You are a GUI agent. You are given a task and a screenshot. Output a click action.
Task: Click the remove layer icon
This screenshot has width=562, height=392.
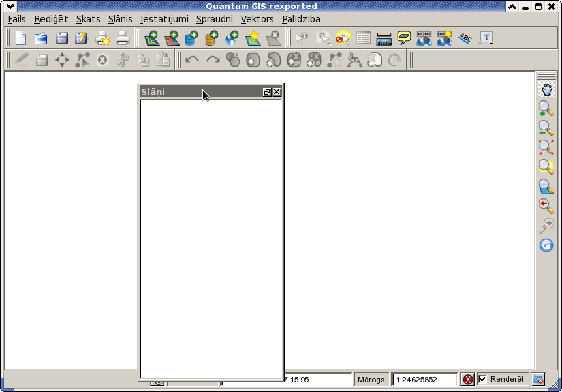pos(273,38)
